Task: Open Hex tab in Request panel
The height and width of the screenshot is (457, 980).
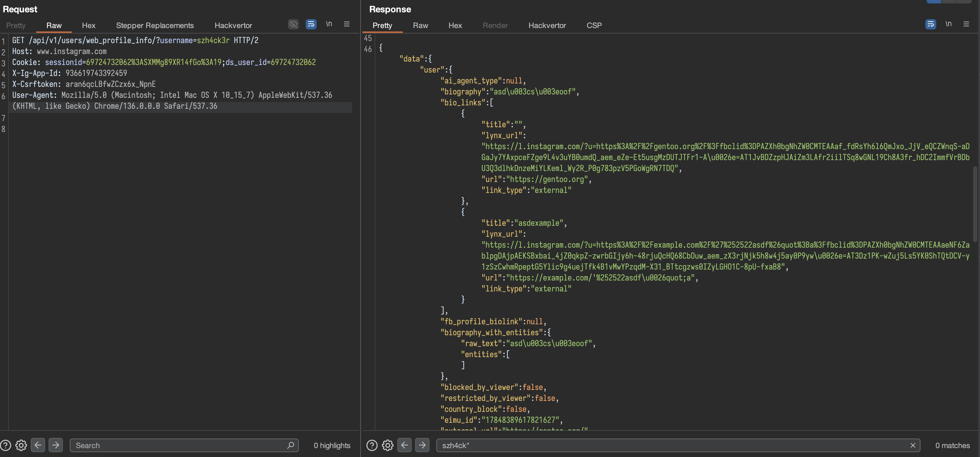Action: 89,26
